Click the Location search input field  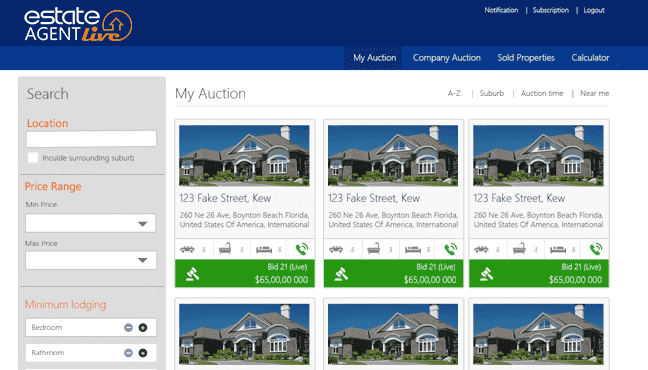(91, 138)
